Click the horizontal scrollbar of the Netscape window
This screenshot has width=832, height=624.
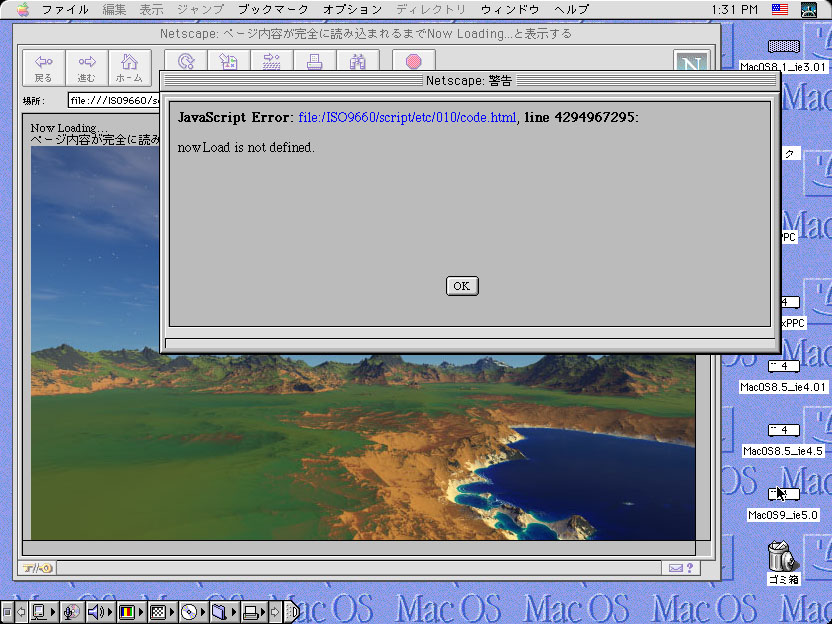(x=359, y=548)
